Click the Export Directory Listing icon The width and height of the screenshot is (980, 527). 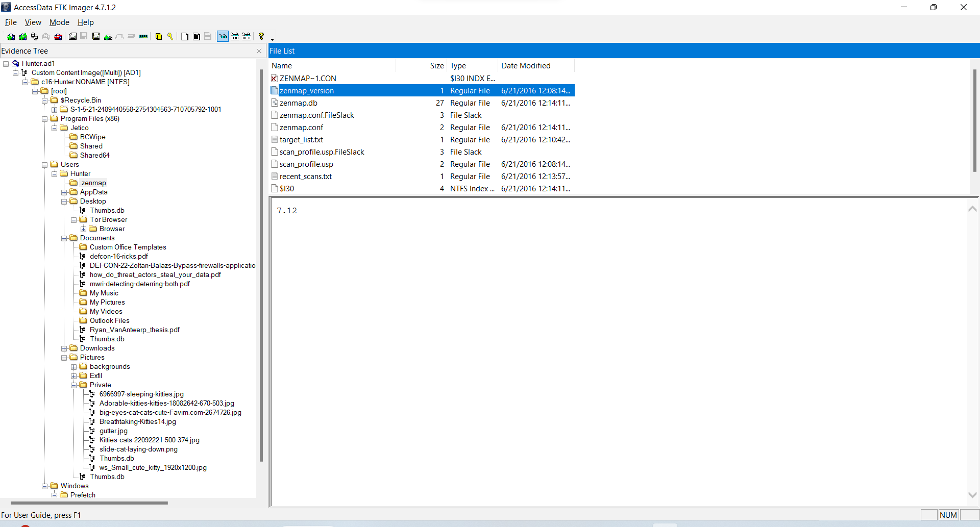208,36
